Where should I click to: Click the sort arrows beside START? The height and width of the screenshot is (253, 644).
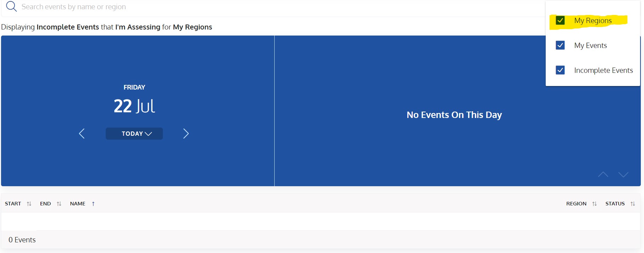coord(29,204)
